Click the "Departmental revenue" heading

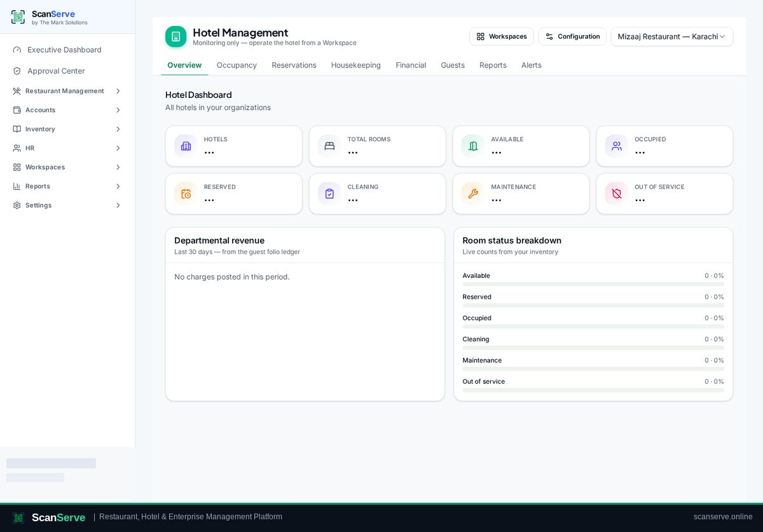pyautogui.click(x=219, y=240)
